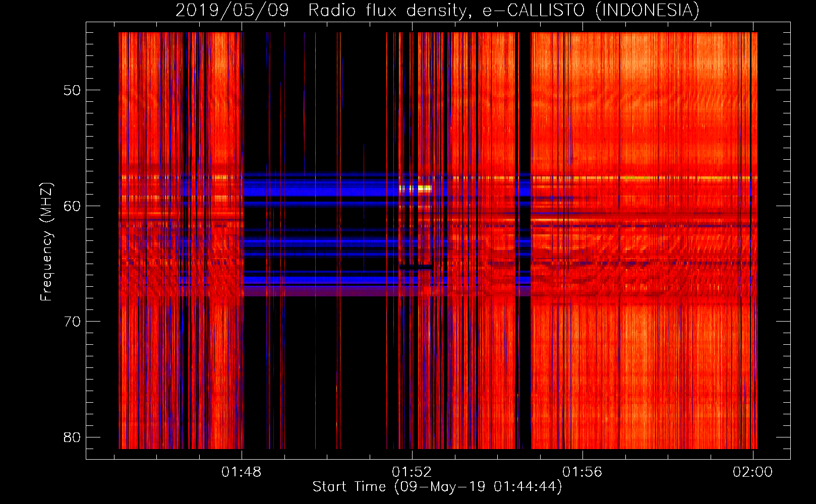The height and width of the screenshot is (504, 816).
Task: Select the 60 frequency tick label
Action: (72, 206)
